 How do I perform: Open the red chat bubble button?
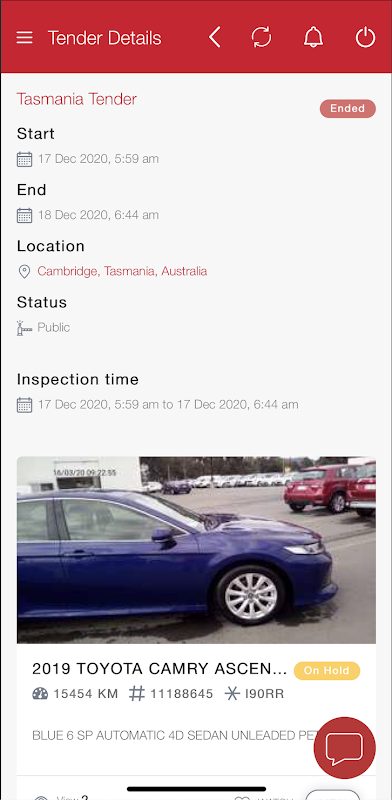345,747
